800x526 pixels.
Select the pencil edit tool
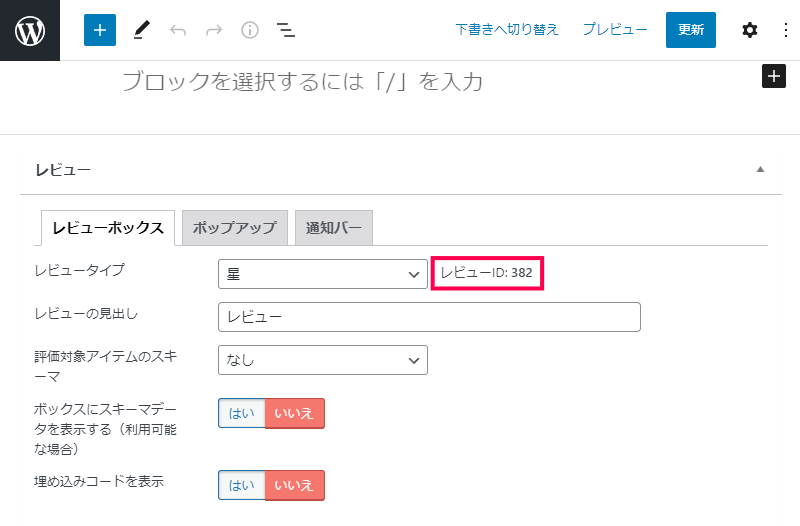coord(140,30)
